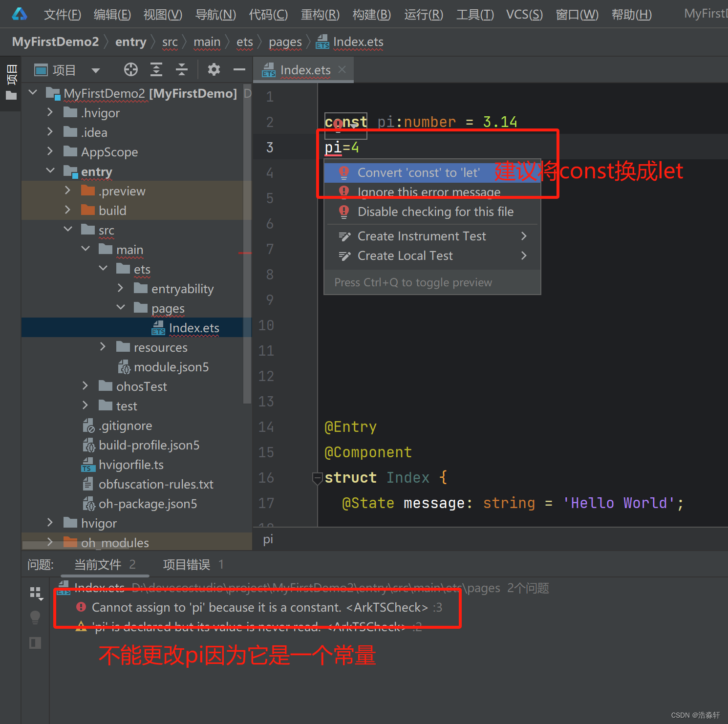Collapse the entry module node
This screenshot has height=724, width=728.
(50, 171)
